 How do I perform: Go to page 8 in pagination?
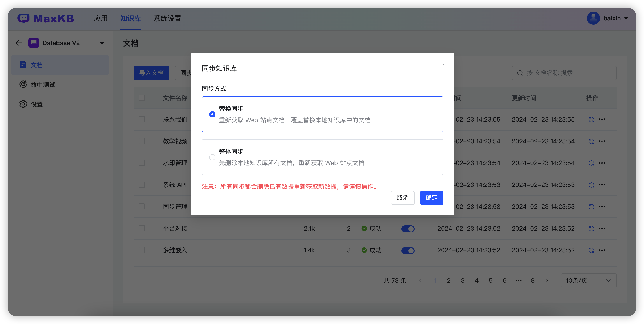coord(533,280)
